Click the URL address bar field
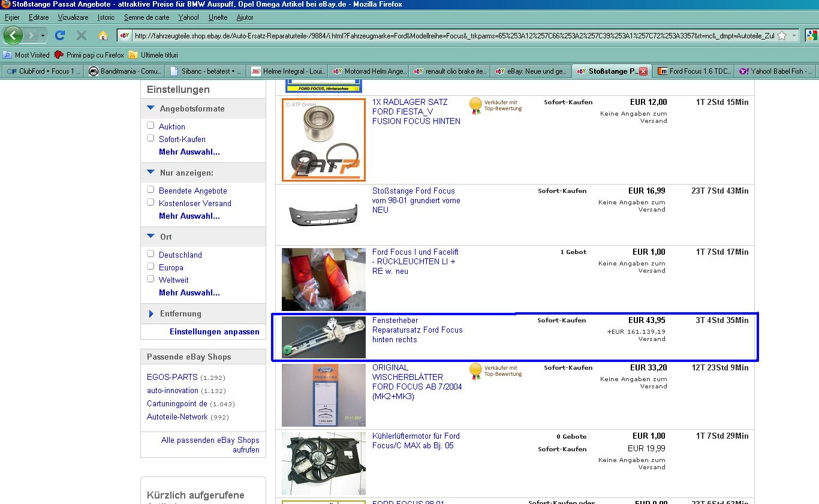Image resolution: width=819 pixels, height=504 pixels. click(450, 35)
